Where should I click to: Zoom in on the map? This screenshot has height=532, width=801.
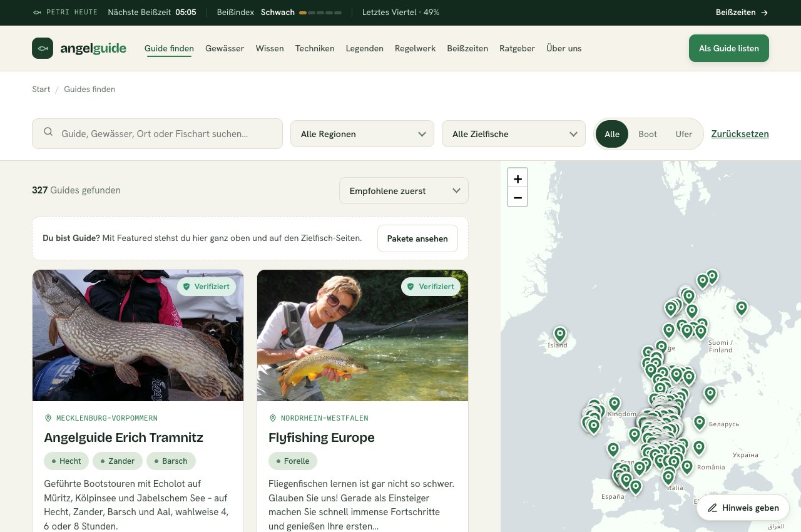pos(518,178)
